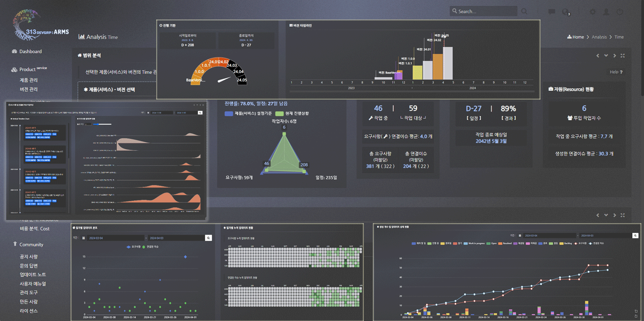644x321 pixels.
Task: Expand the Product service menu section
Action: (33, 70)
